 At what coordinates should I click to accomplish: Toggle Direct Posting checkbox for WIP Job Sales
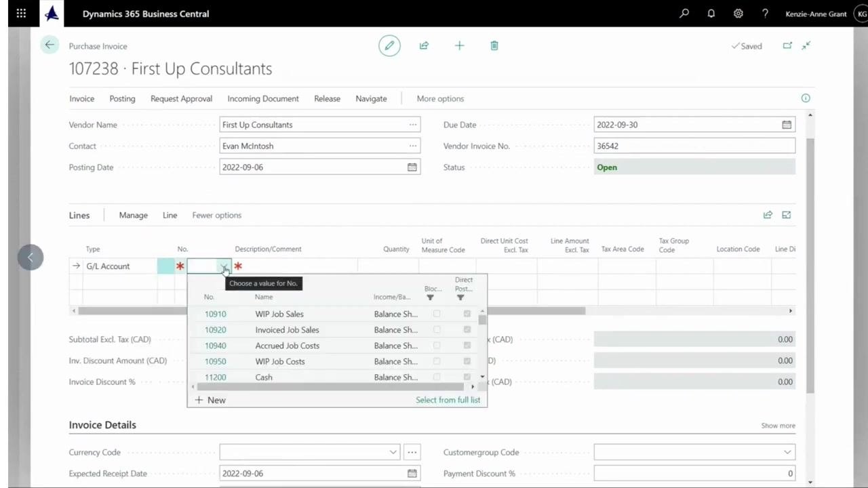click(x=467, y=314)
